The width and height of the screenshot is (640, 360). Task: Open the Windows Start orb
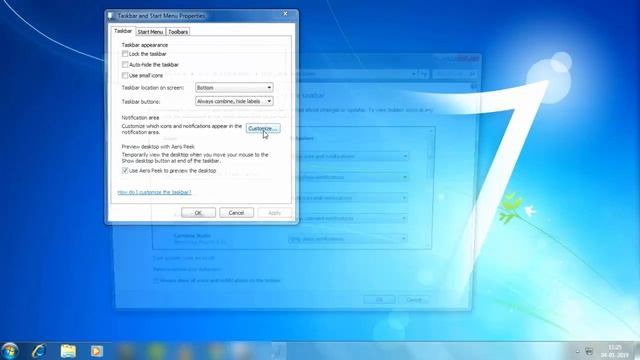[10, 351]
